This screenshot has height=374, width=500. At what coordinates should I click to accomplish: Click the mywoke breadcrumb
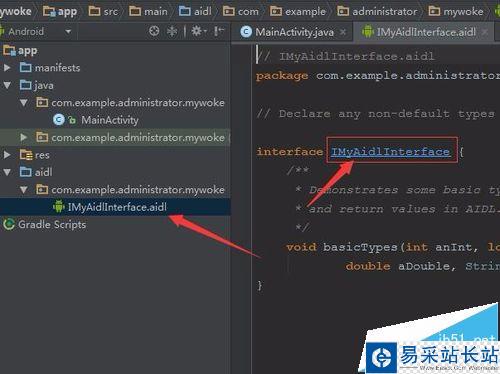[456, 12]
